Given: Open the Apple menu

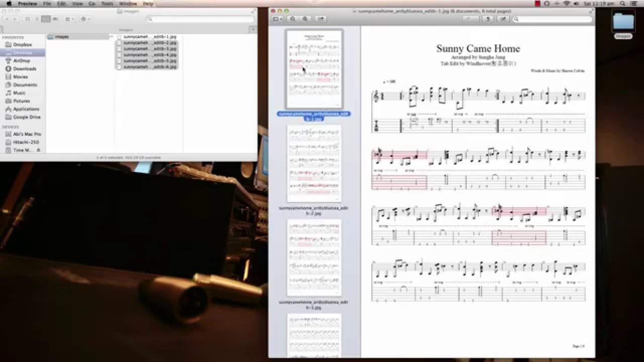Looking at the screenshot, I should pyautogui.click(x=9, y=4).
